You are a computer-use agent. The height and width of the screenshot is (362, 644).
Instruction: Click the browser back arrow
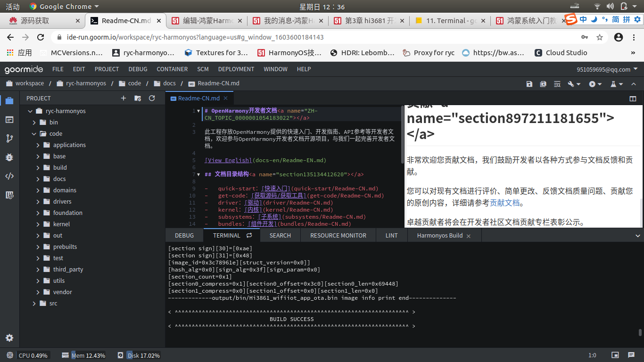[x=10, y=37]
